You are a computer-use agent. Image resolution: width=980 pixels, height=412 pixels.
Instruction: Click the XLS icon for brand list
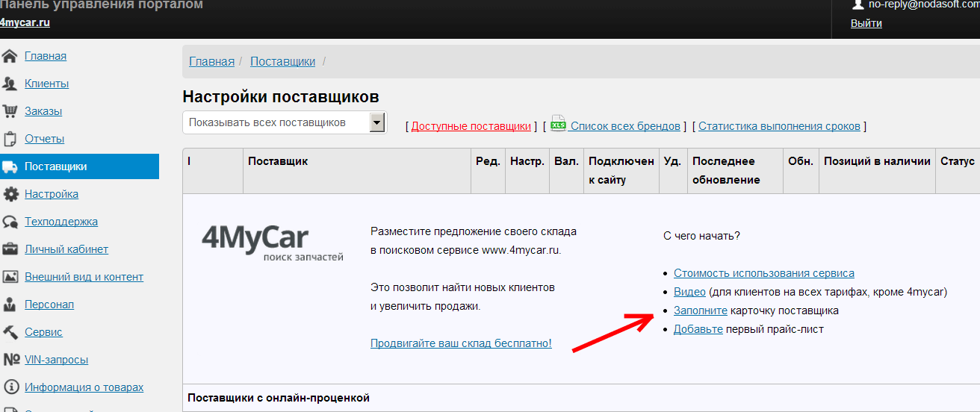point(558,125)
